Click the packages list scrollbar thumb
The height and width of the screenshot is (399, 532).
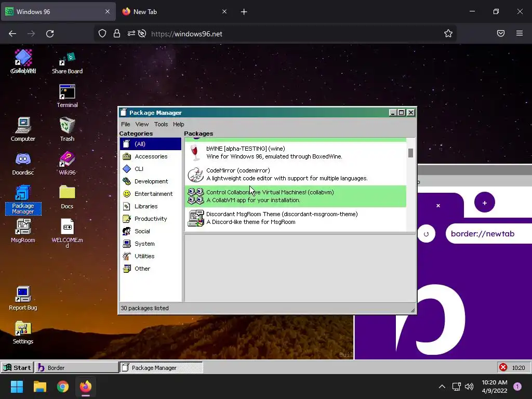[410, 153]
